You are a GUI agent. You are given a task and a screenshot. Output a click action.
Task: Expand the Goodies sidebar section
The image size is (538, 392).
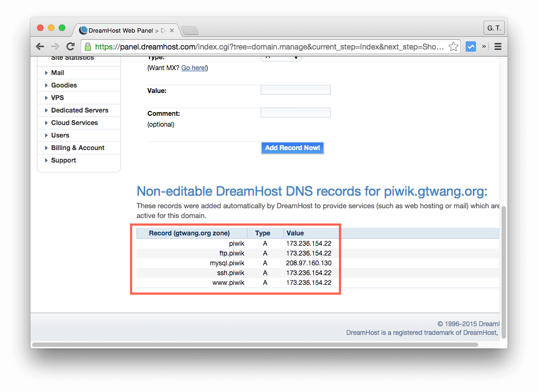pyautogui.click(x=64, y=85)
